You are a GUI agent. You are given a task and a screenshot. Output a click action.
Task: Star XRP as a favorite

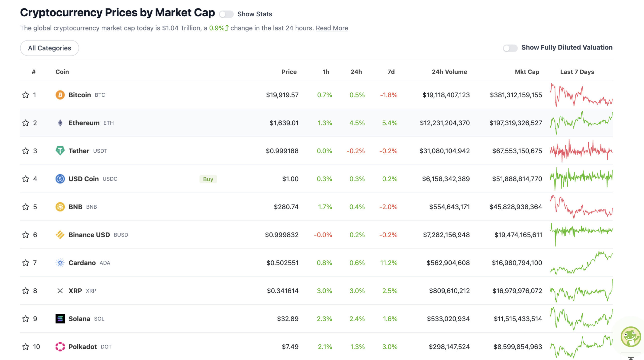[26, 291]
